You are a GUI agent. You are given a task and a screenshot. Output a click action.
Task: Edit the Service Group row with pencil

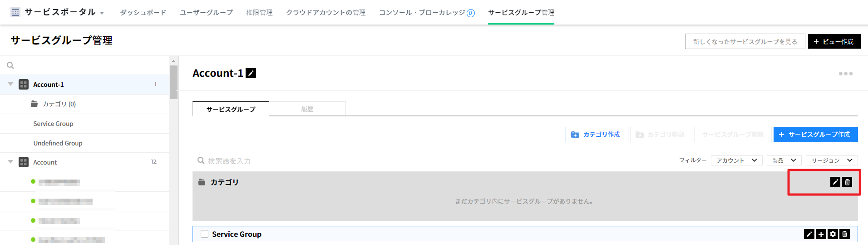809,234
